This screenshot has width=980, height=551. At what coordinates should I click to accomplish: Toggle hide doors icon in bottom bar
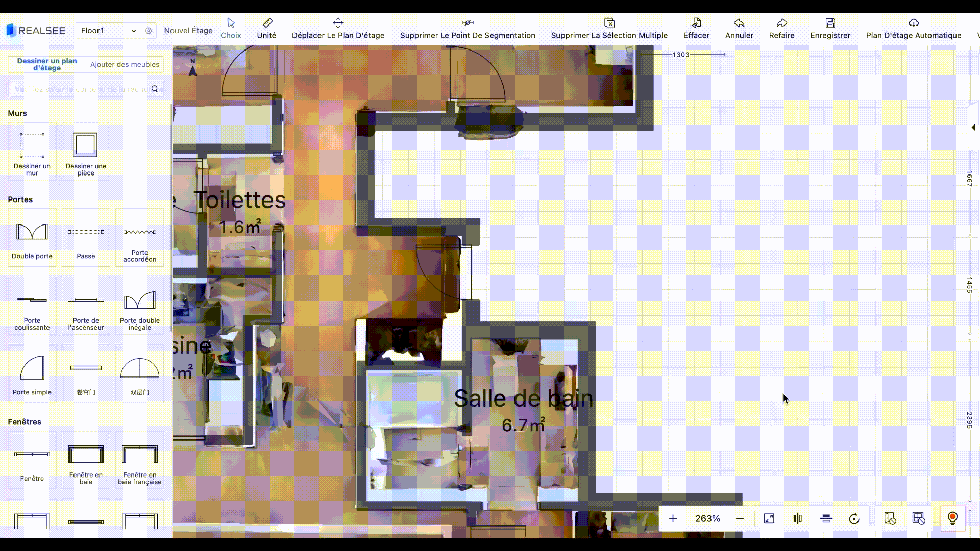pos(890,519)
